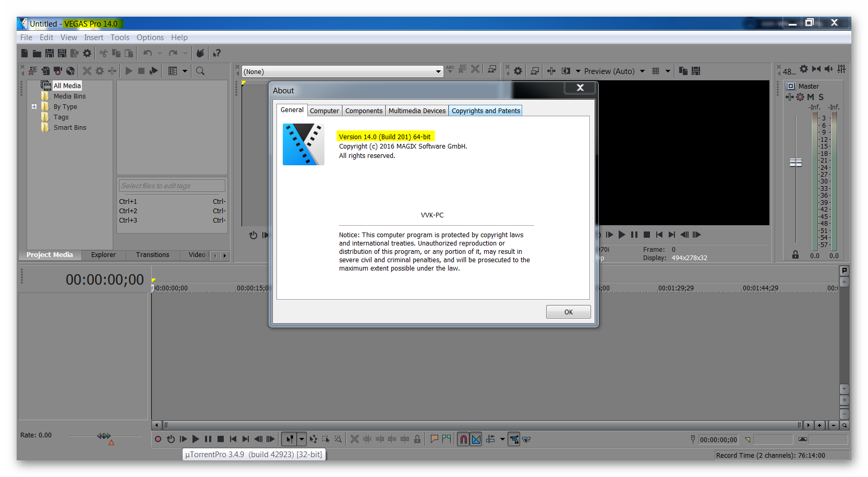Open the Options menu
868x477 pixels.
[150, 38]
